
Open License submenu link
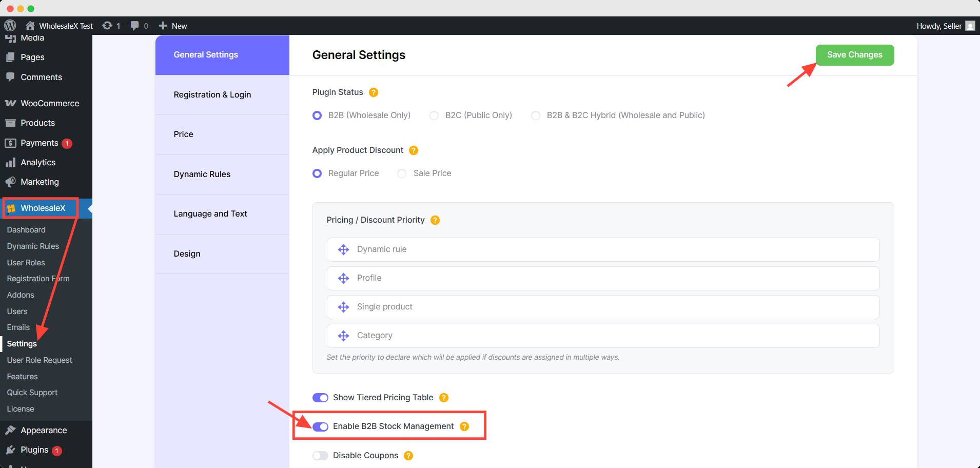coord(21,409)
